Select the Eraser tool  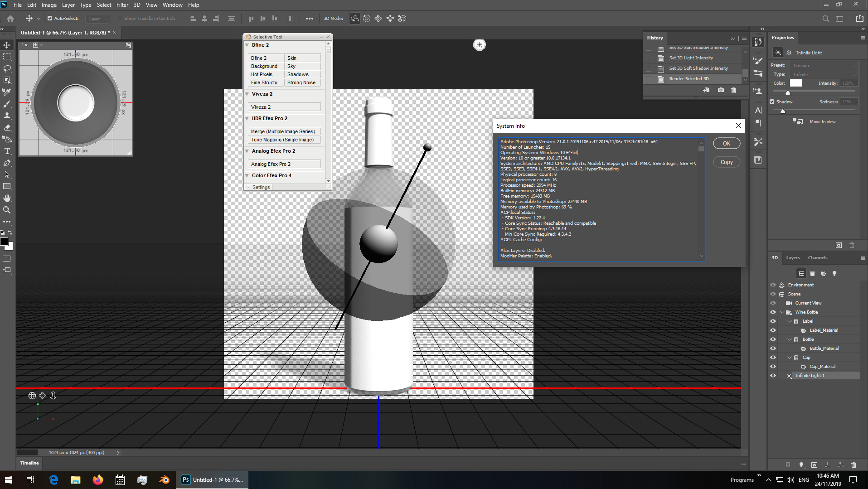point(7,128)
